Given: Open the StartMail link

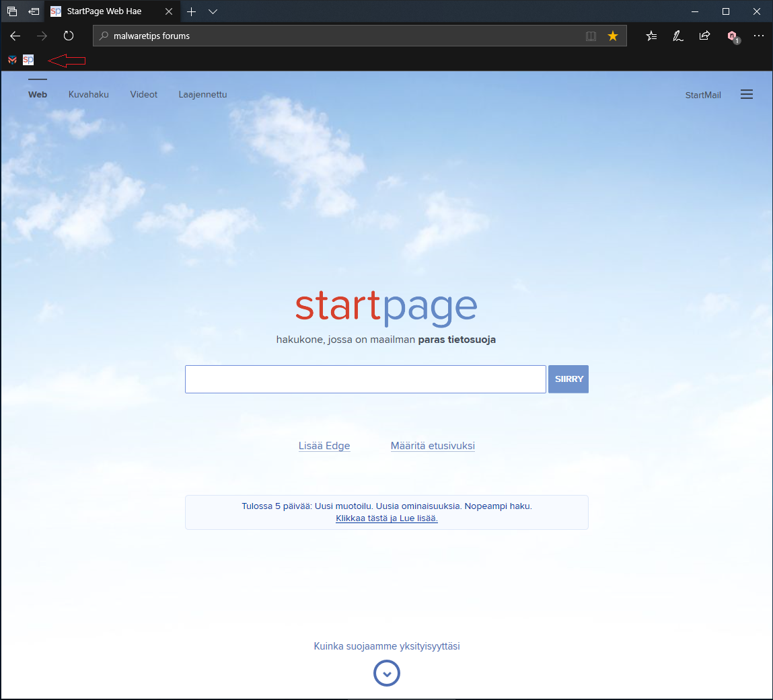Looking at the screenshot, I should [x=703, y=95].
